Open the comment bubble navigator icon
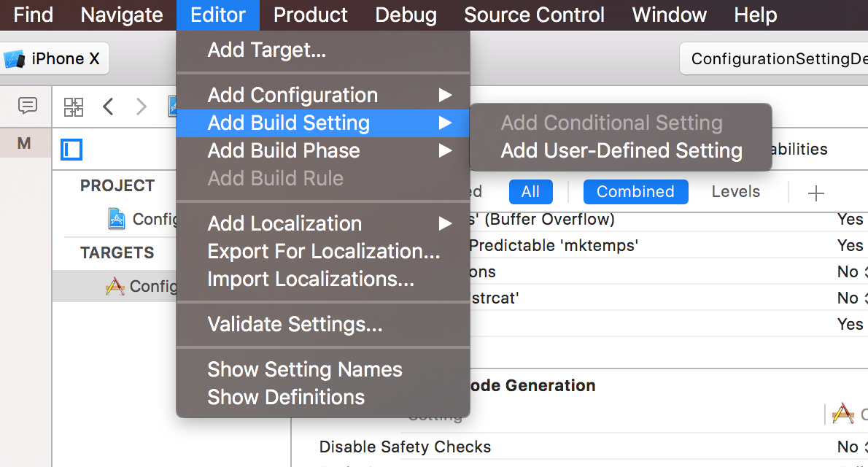 coord(27,105)
